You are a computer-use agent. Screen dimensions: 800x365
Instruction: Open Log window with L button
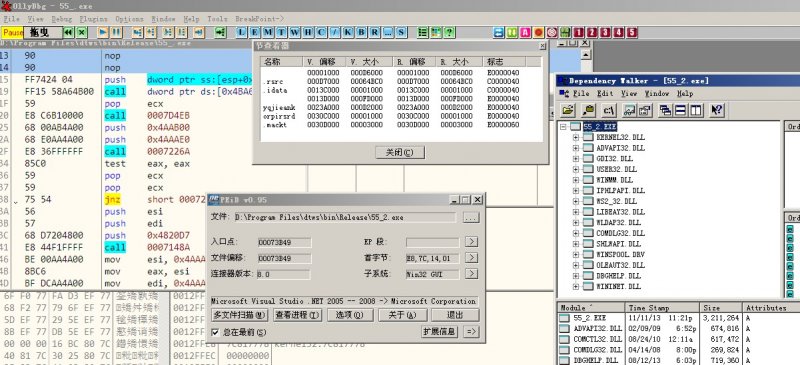(x=241, y=33)
